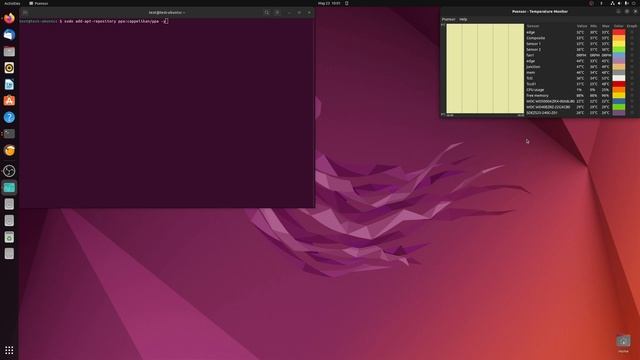Image resolution: width=640 pixels, height=360 pixels.
Task: Select the fan1 sensor row
Action: 582,55
